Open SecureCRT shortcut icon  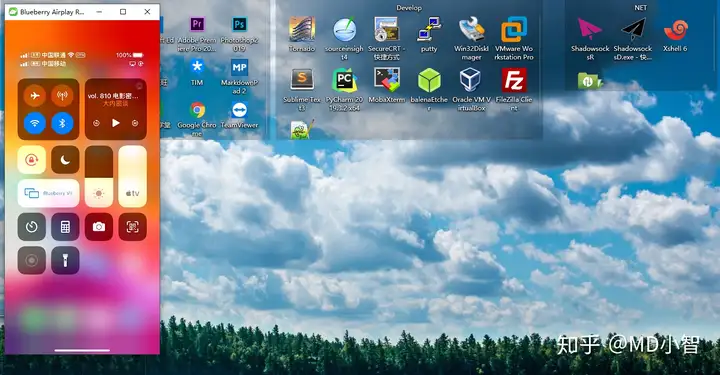pos(386,39)
